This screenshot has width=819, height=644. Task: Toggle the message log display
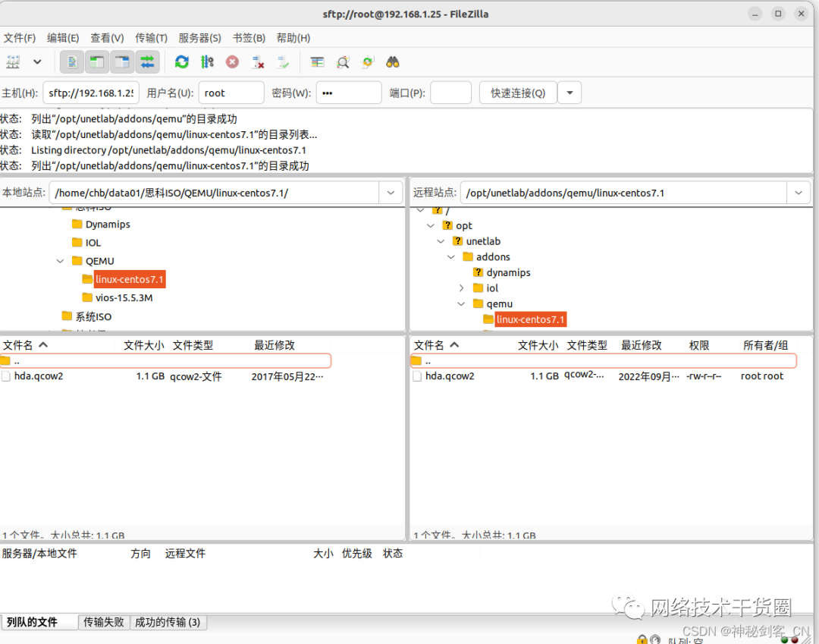click(x=72, y=61)
